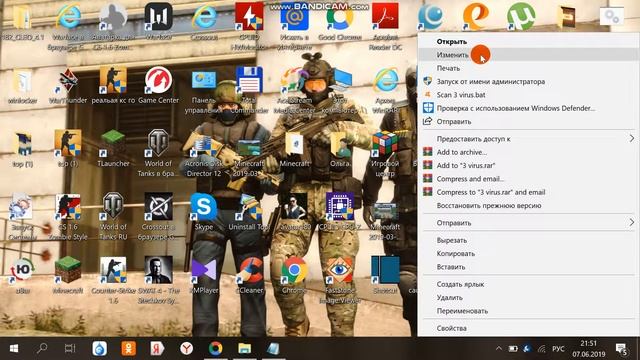
Task: Switch the 'РУС' input language indicator
Action: [558, 349]
